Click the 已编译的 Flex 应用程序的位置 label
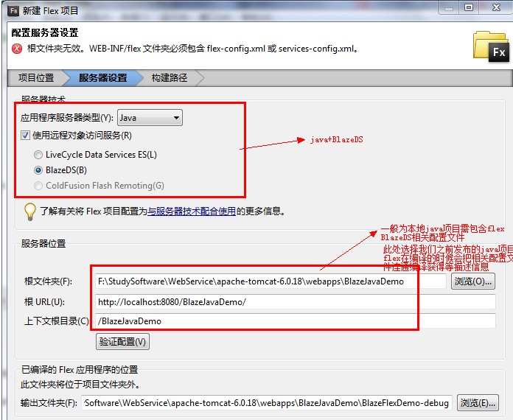The width and height of the screenshot is (513, 420). [80, 370]
